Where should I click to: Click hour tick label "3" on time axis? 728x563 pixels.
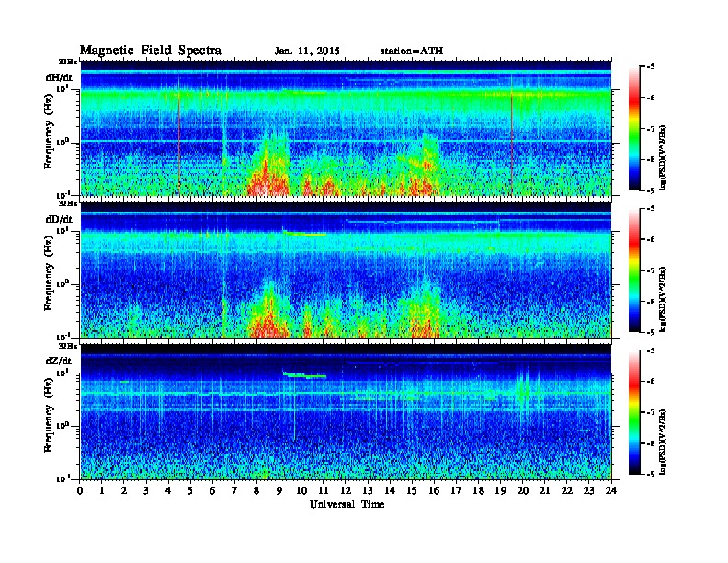coord(146,490)
